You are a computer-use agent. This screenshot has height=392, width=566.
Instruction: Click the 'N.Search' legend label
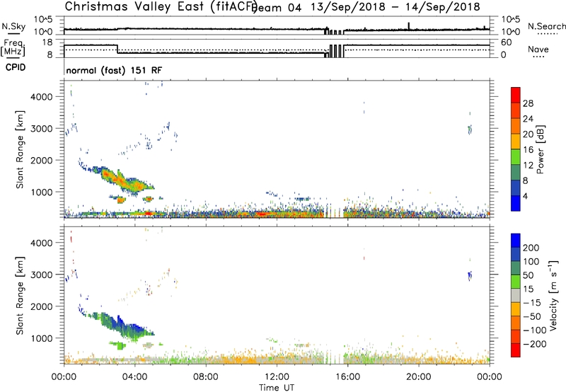[546, 26]
